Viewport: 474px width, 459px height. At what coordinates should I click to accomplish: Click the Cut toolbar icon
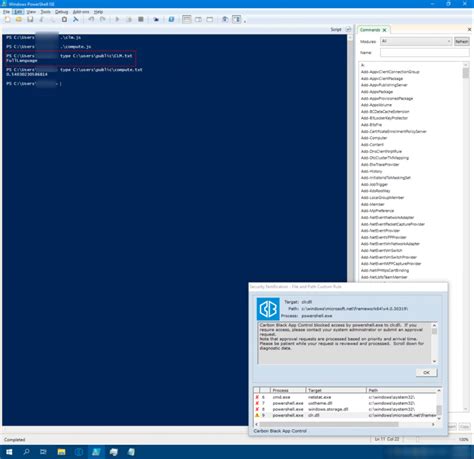[x=42, y=20]
